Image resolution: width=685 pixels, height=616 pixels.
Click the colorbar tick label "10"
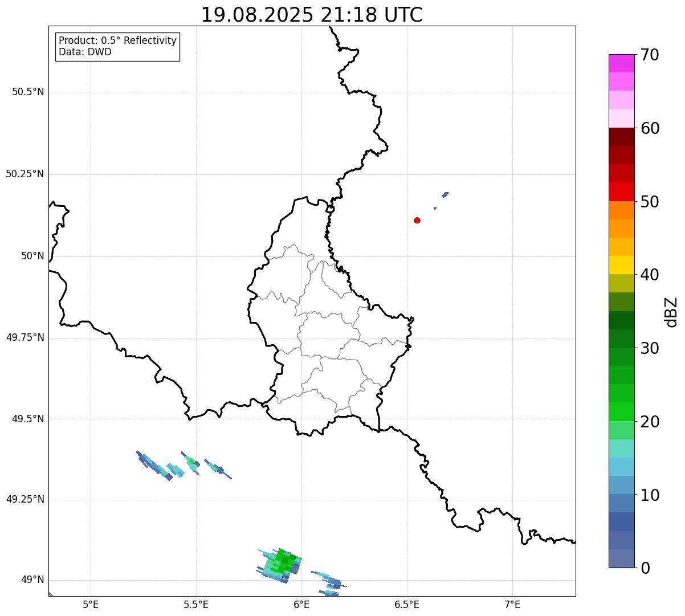650,495
